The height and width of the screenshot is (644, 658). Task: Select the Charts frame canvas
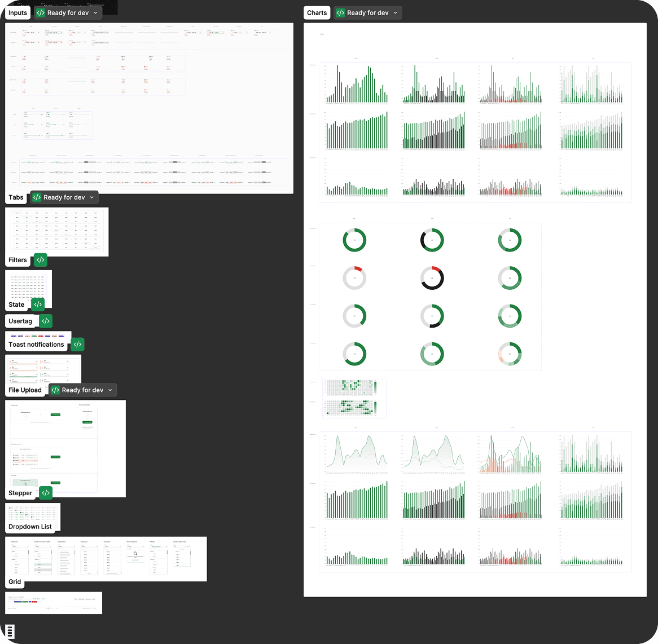pyautogui.click(x=475, y=310)
